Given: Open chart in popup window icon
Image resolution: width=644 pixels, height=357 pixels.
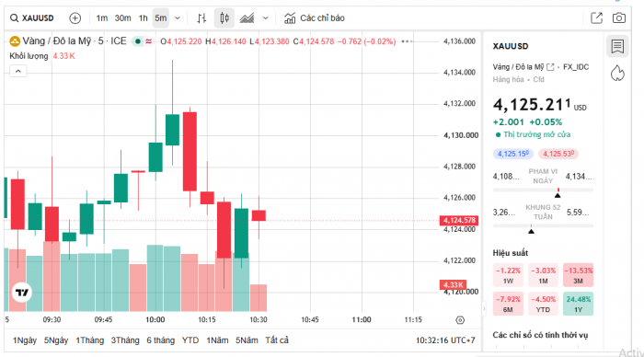Looking at the screenshot, I should tap(596, 18).
